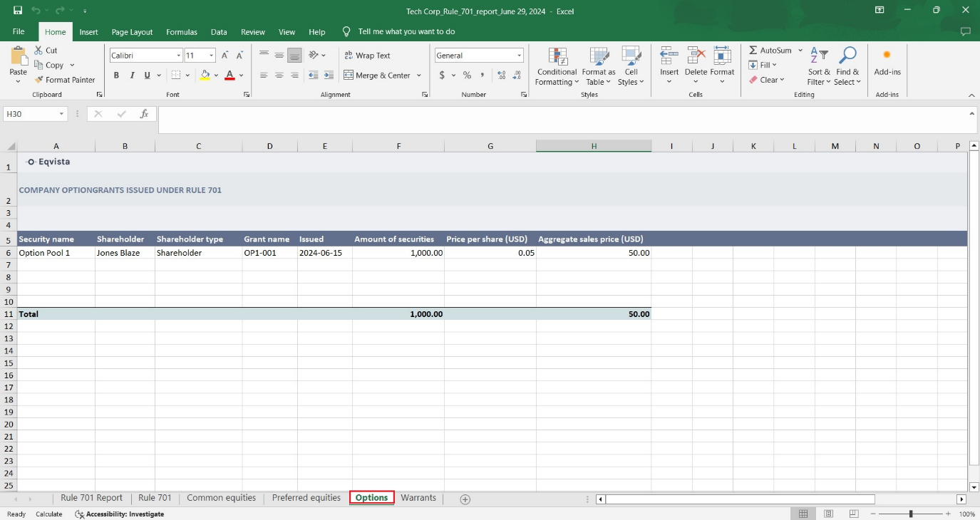Screen dimensions: 980x520
Task: Open the font name Calibri dropdown
Action: click(178, 56)
